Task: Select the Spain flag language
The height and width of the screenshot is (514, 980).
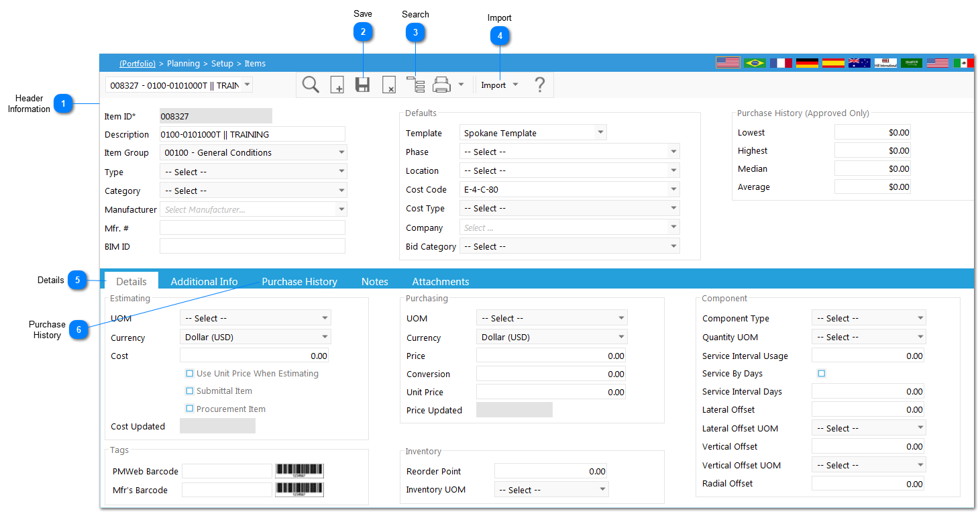Action: tap(833, 63)
